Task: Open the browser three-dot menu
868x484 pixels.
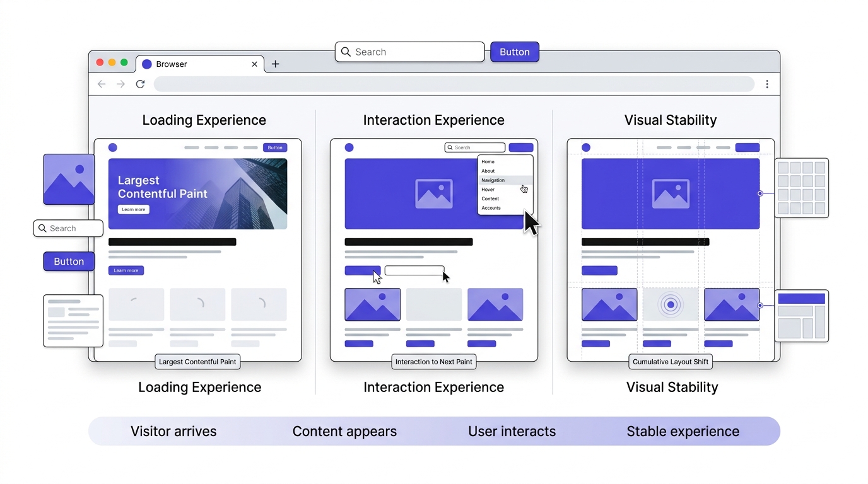Action: pos(767,84)
